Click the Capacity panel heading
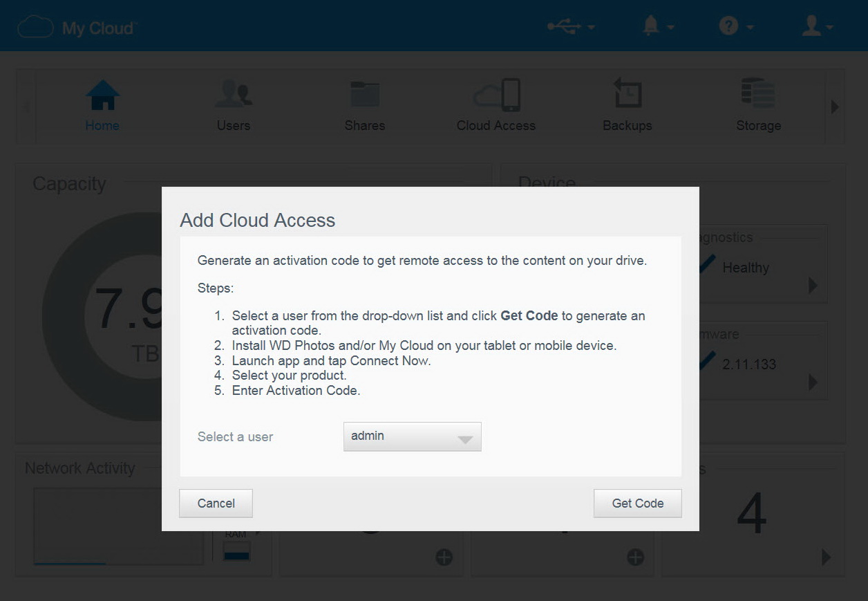The height and width of the screenshot is (601, 868). (70, 184)
